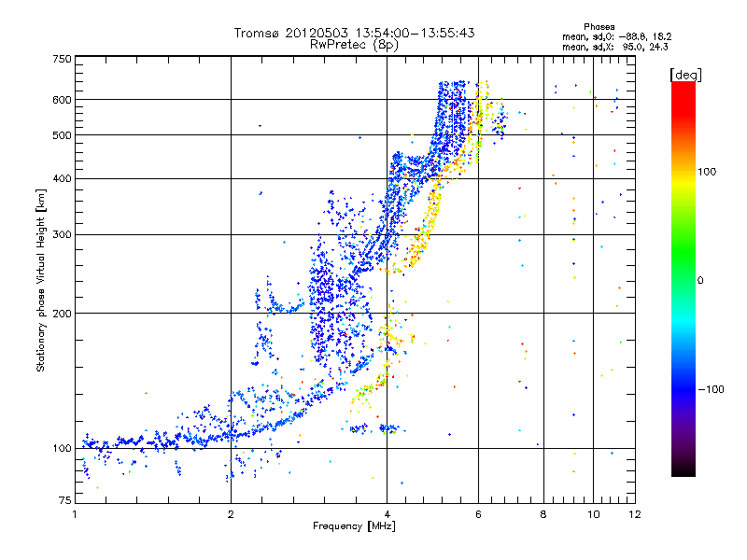747x560 pixels.
Task: Click the x-axis '10' tick label
Action: [x=594, y=514]
